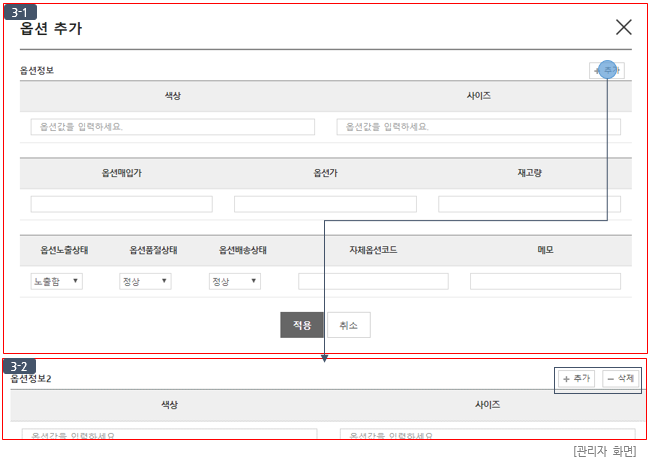This screenshot has width=651, height=463.
Task: Open the 옵션노출상태 dropdown showing 노출함
Action: [57, 282]
